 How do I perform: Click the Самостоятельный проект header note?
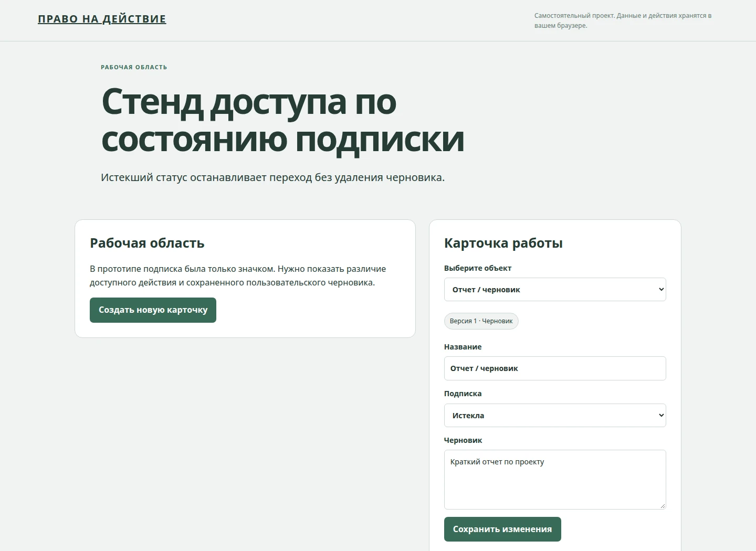(623, 20)
